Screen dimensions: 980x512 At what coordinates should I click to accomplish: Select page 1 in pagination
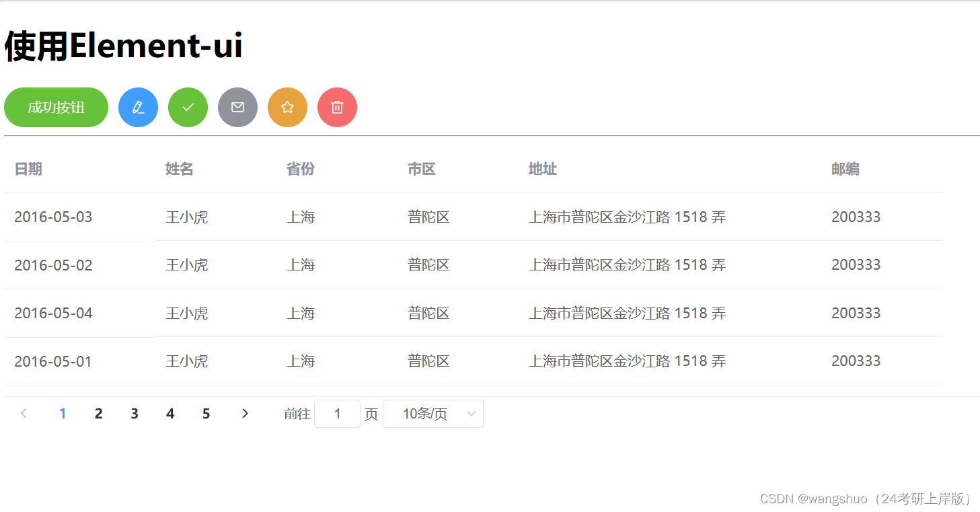coord(63,414)
